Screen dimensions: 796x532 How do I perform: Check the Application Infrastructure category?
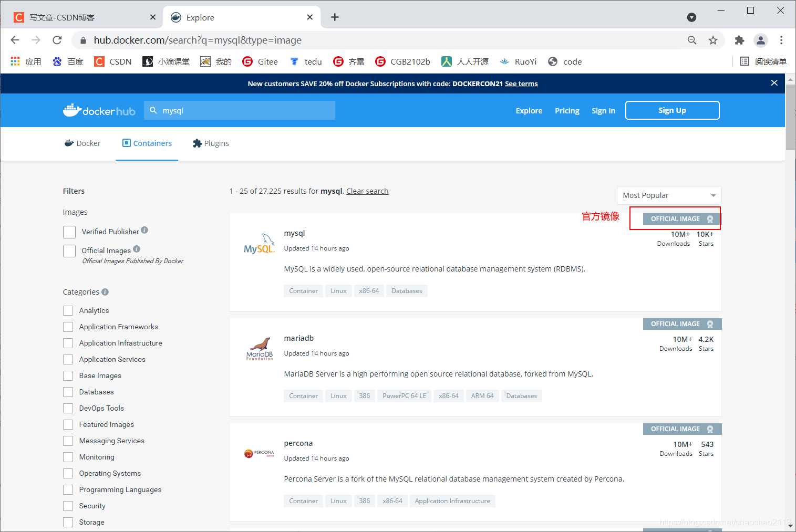68,343
